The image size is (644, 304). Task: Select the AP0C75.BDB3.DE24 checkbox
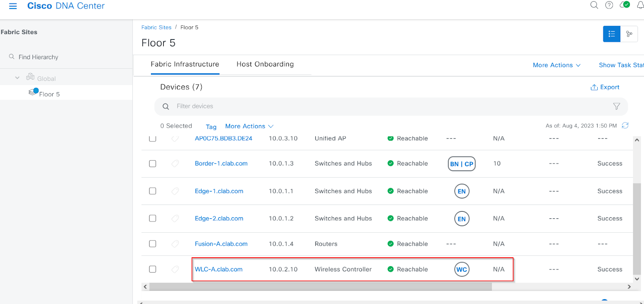point(153,139)
